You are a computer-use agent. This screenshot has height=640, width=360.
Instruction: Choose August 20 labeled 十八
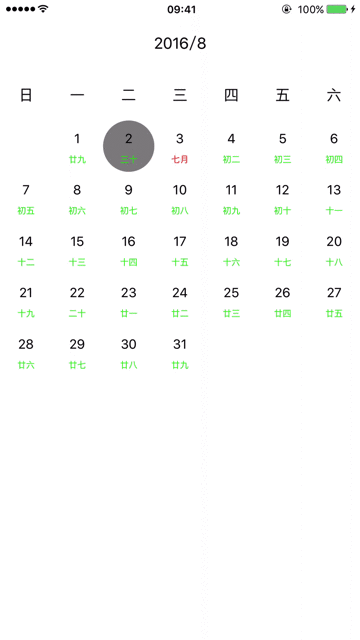click(x=334, y=249)
